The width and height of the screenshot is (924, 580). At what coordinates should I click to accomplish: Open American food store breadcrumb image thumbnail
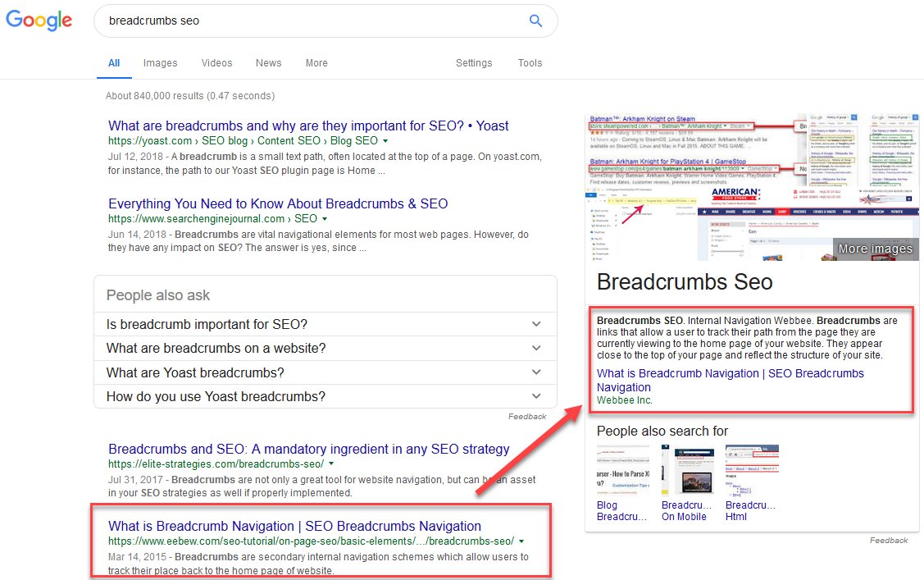tap(808, 223)
